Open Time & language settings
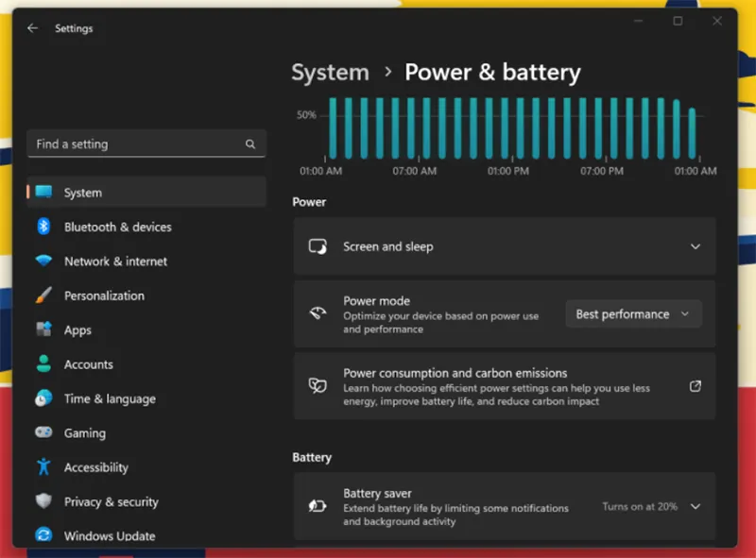This screenshot has height=558, width=756. tap(146, 398)
